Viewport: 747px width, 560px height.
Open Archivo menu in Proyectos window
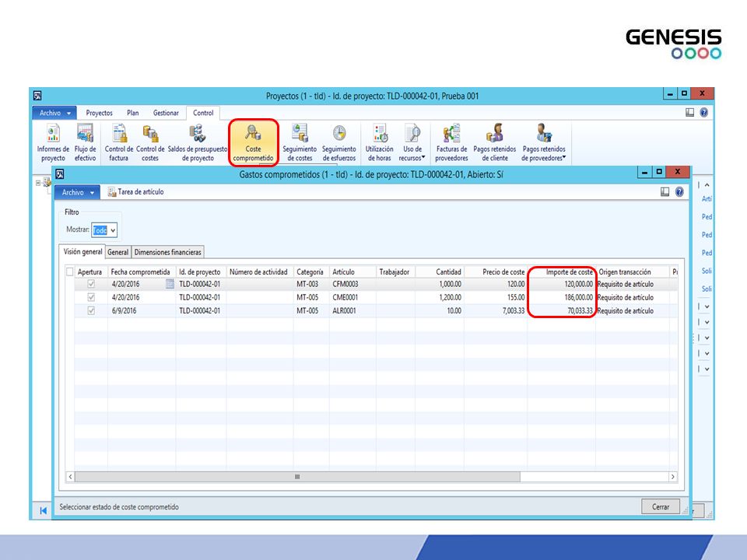[54, 113]
